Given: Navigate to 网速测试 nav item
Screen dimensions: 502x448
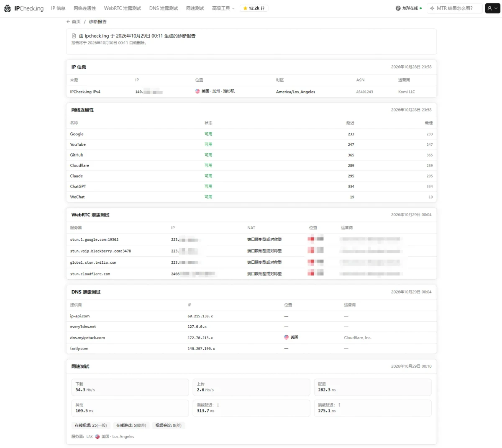Looking at the screenshot, I should (195, 8).
